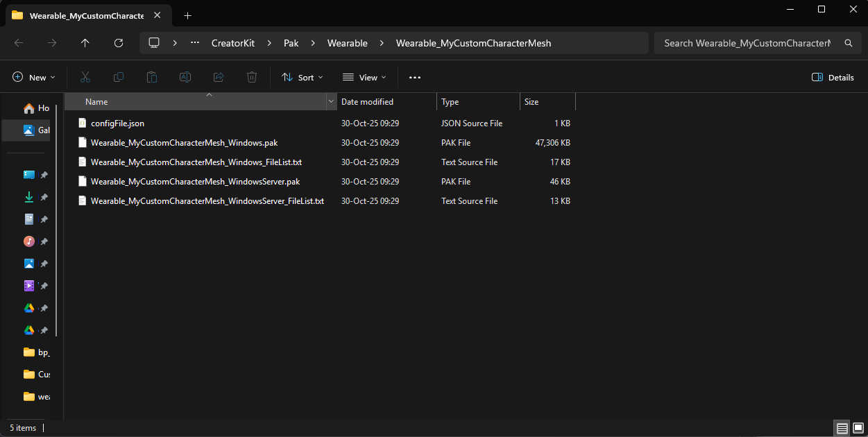Refresh the current folder view
Screen dimensions: 868x437
[119, 43]
